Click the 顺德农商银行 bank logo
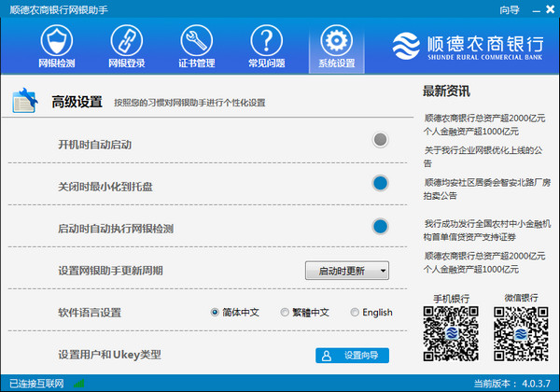This screenshot has width=560, height=392. (x=468, y=47)
